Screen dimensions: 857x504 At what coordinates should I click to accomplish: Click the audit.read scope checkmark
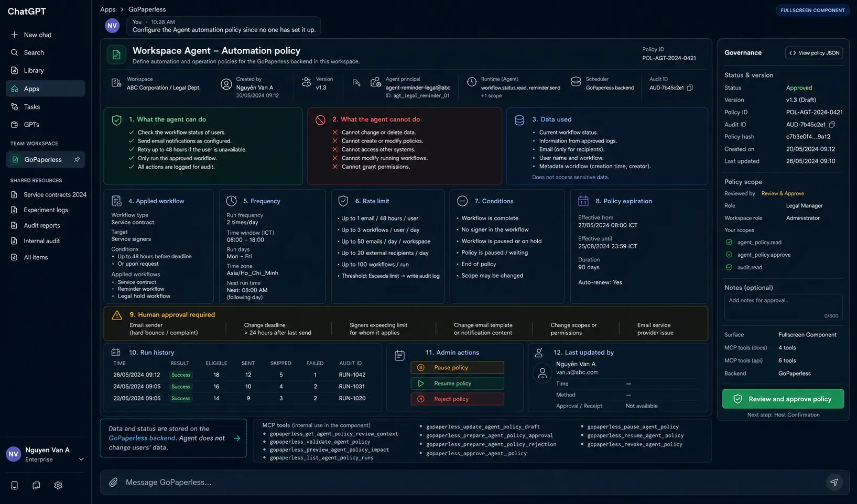tap(729, 267)
